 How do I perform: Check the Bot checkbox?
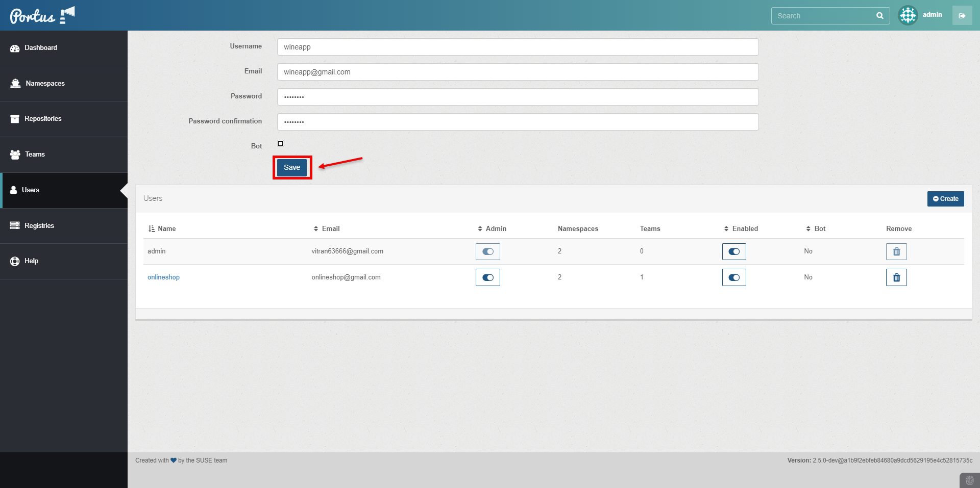tap(280, 144)
